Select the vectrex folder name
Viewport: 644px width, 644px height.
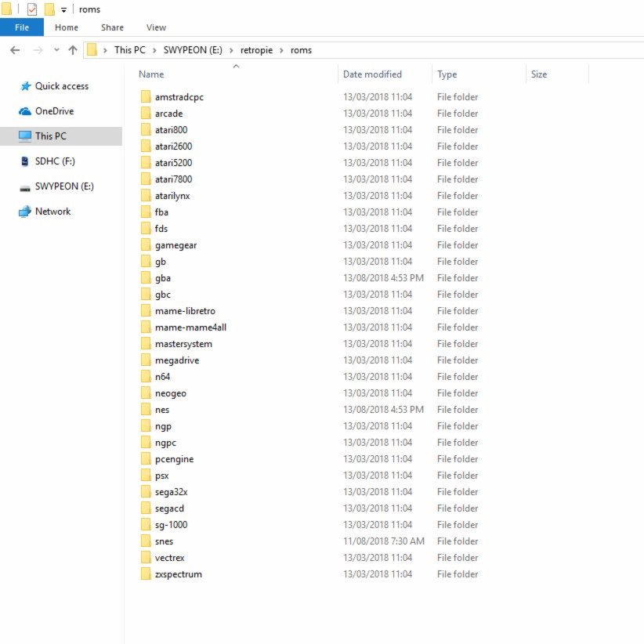tap(170, 558)
